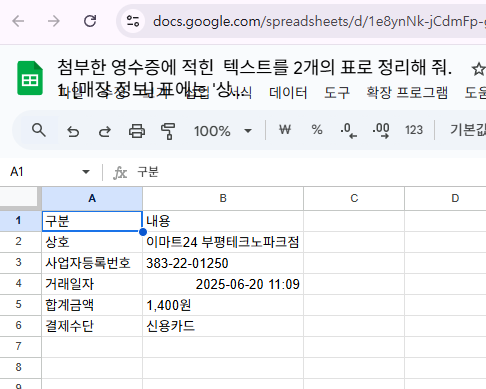Click the formula bar containing 구분
Viewport: 486px width, 389px height.
click(x=310, y=172)
